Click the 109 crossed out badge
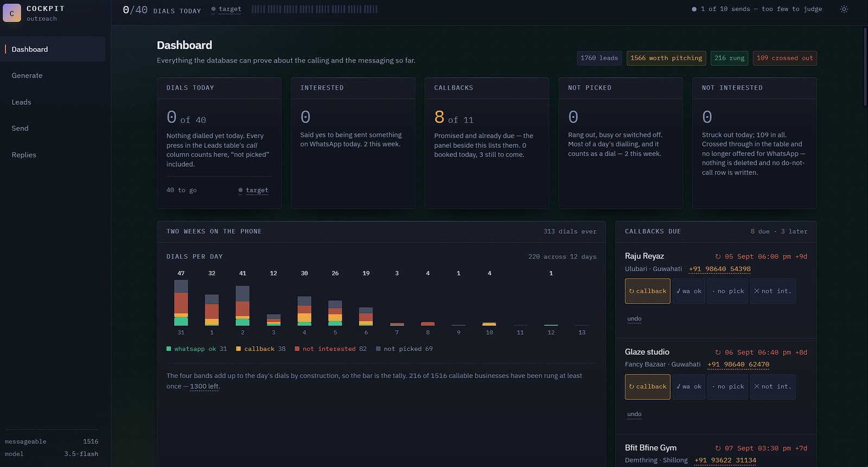The width and height of the screenshot is (868, 467). pyautogui.click(x=785, y=58)
